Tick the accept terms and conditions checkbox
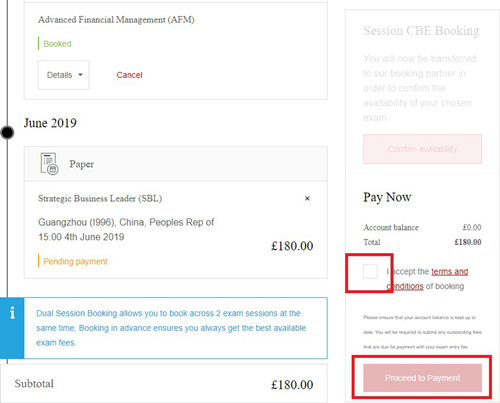The height and width of the screenshot is (403, 500). 370,271
